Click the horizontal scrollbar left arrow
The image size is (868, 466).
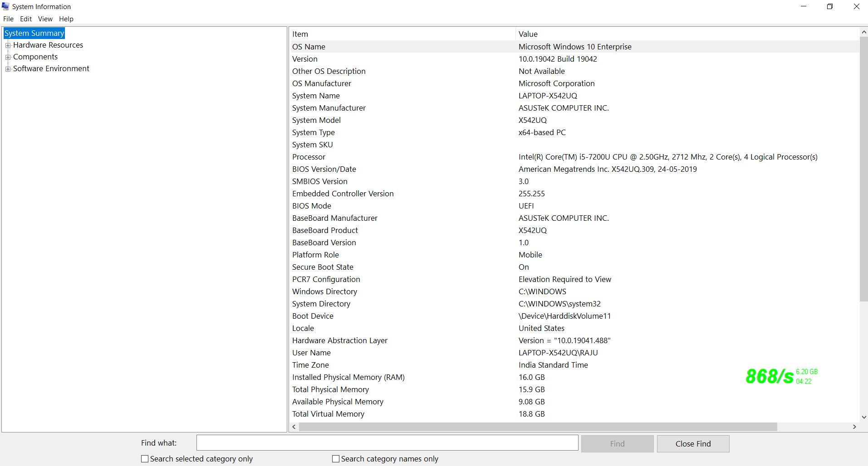pyautogui.click(x=294, y=427)
